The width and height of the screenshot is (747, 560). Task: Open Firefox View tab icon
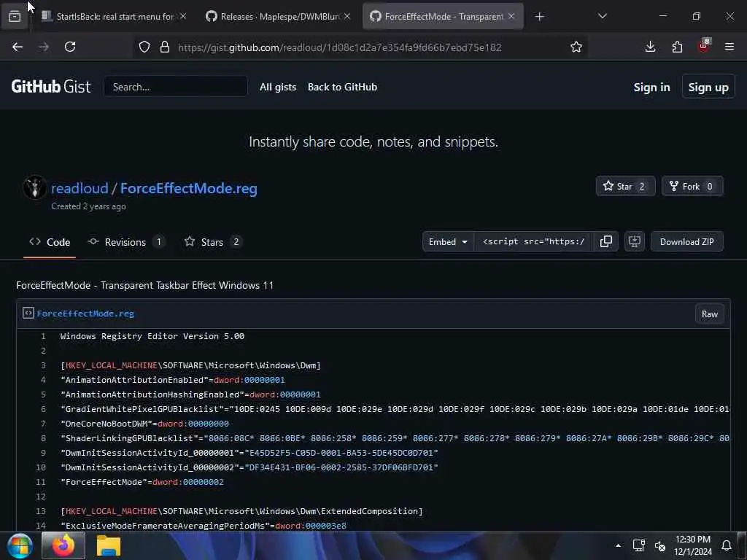15,17
